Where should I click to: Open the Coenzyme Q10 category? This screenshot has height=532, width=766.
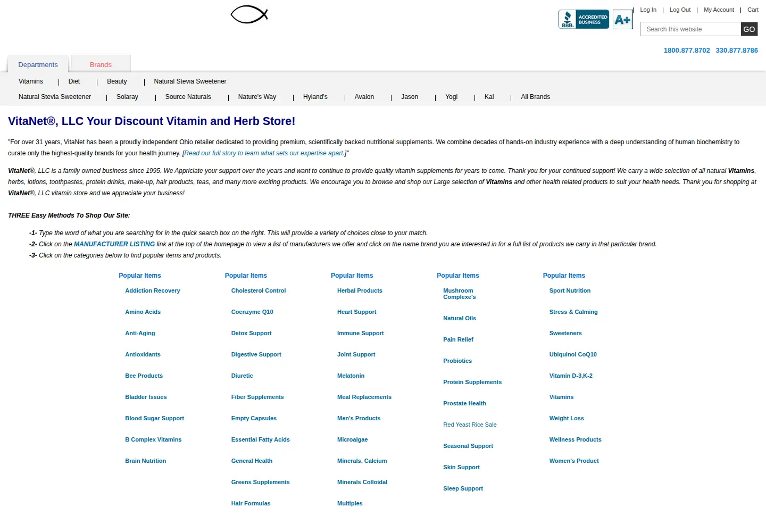pyautogui.click(x=252, y=312)
